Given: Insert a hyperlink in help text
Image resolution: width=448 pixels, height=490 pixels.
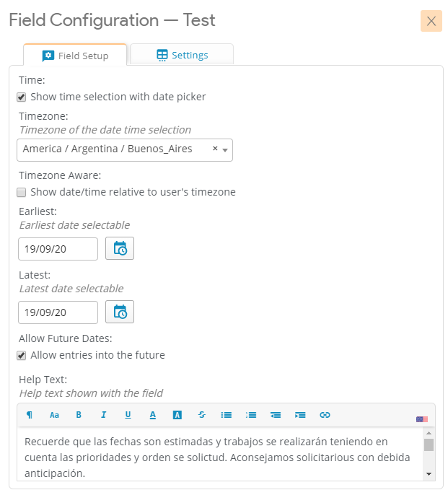Looking at the screenshot, I should 325,415.
